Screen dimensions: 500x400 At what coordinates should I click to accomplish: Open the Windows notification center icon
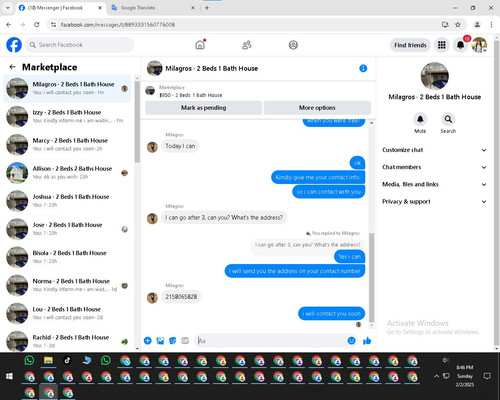coord(487,376)
